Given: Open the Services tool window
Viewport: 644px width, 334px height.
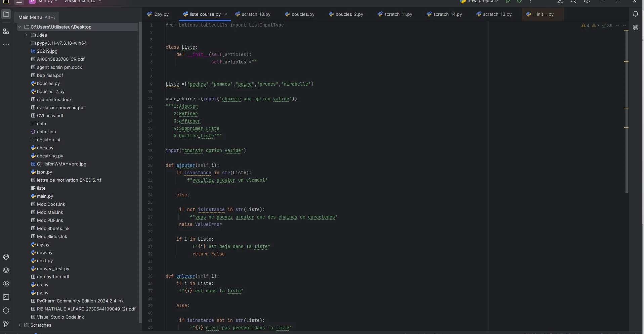Looking at the screenshot, I should tap(6, 284).
